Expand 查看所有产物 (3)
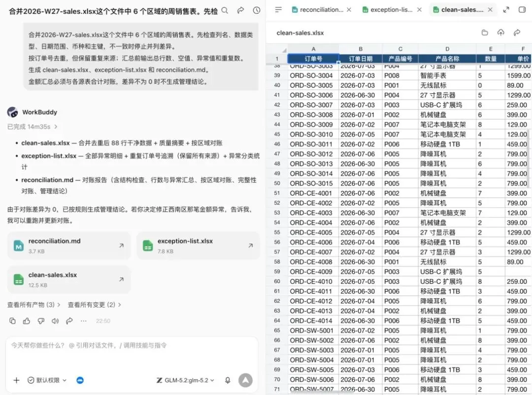 coord(33,305)
